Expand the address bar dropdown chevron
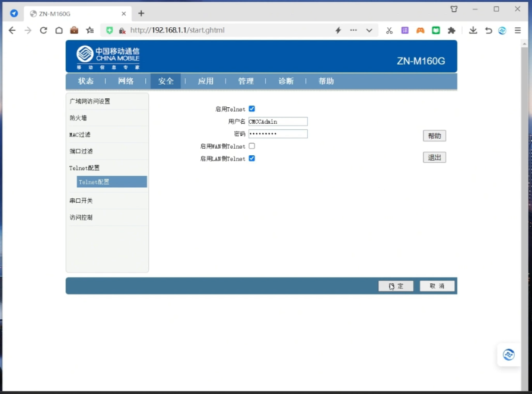The image size is (532, 394). click(x=369, y=30)
